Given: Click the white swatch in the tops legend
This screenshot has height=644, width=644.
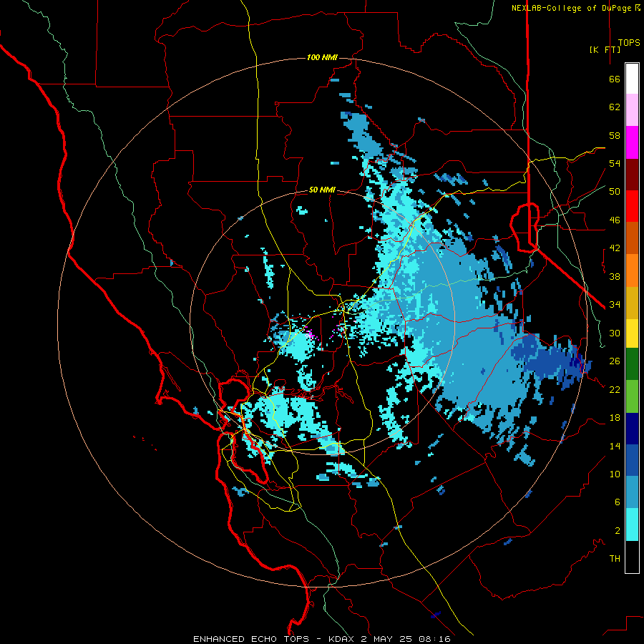Looking at the screenshot, I should click(632, 79).
